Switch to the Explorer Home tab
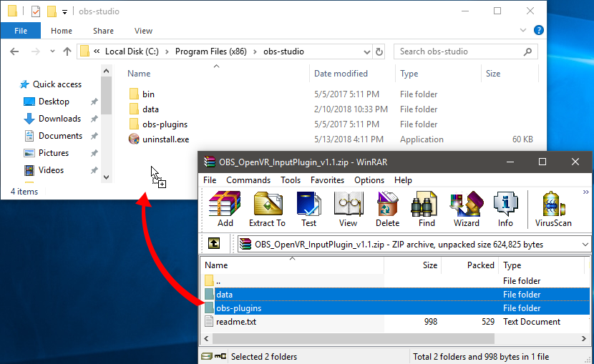Screen dimensions: 594x364 click(62, 31)
